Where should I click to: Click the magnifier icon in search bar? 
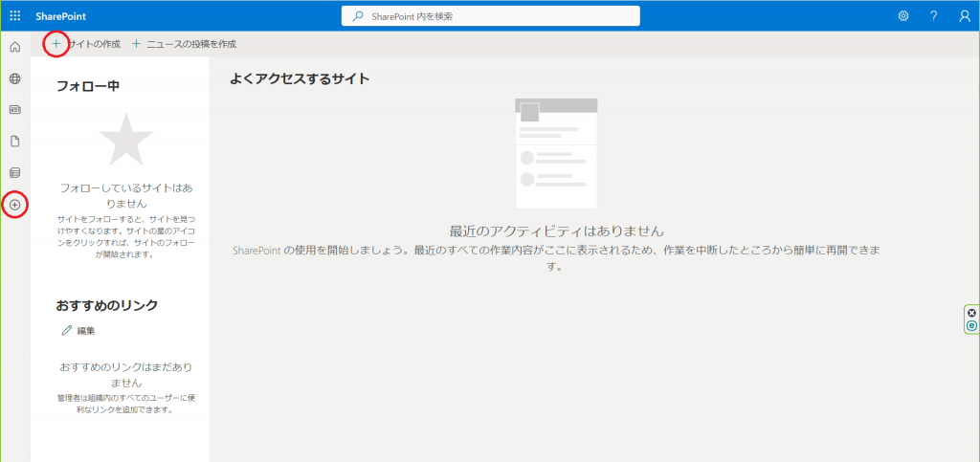click(358, 16)
